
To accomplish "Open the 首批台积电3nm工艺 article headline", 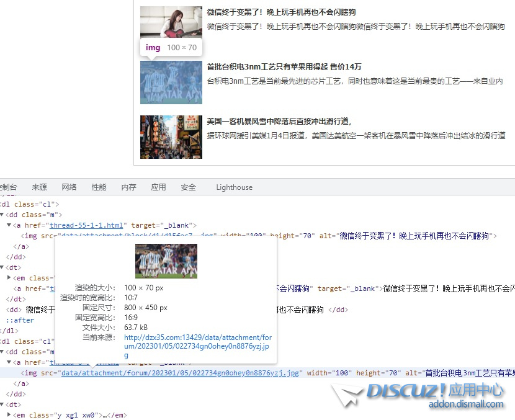I will 284,67.
